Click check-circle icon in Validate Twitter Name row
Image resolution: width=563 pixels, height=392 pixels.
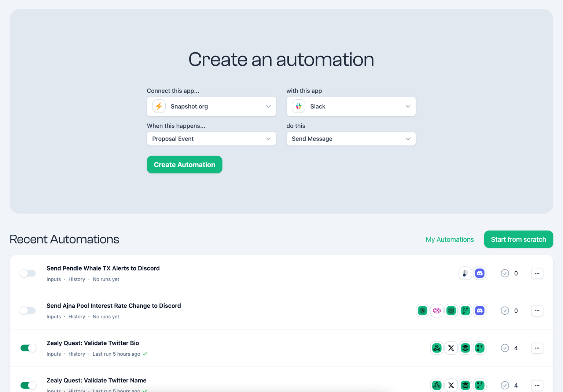click(505, 385)
